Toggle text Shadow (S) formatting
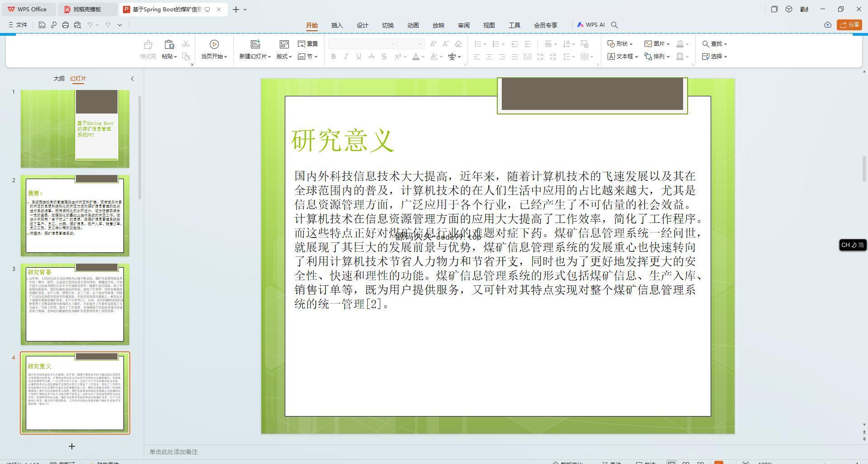This screenshot has height=464, width=868. tap(384, 57)
